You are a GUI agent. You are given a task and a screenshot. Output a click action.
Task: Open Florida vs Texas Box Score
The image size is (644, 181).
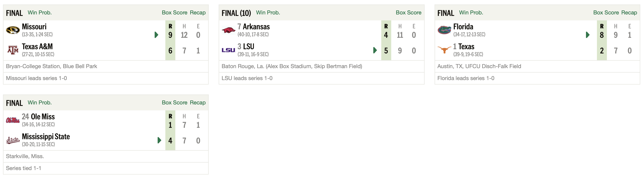(606, 12)
